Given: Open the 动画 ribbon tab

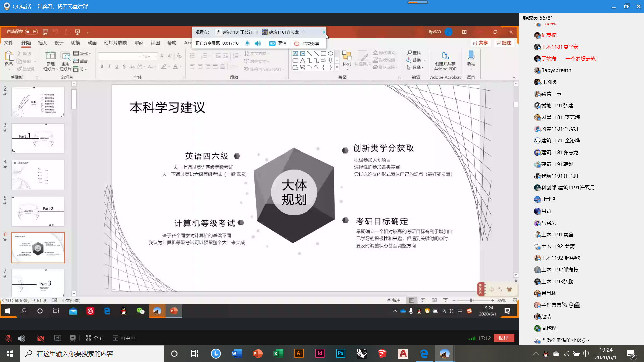Looking at the screenshot, I should coord(92,43).
